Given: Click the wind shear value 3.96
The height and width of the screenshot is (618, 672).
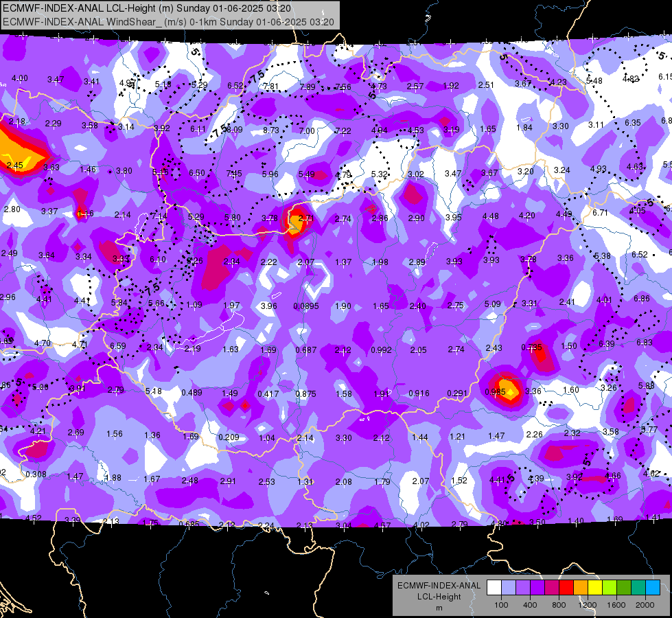Looking at the screenshot, I should (x=268, y=306).
